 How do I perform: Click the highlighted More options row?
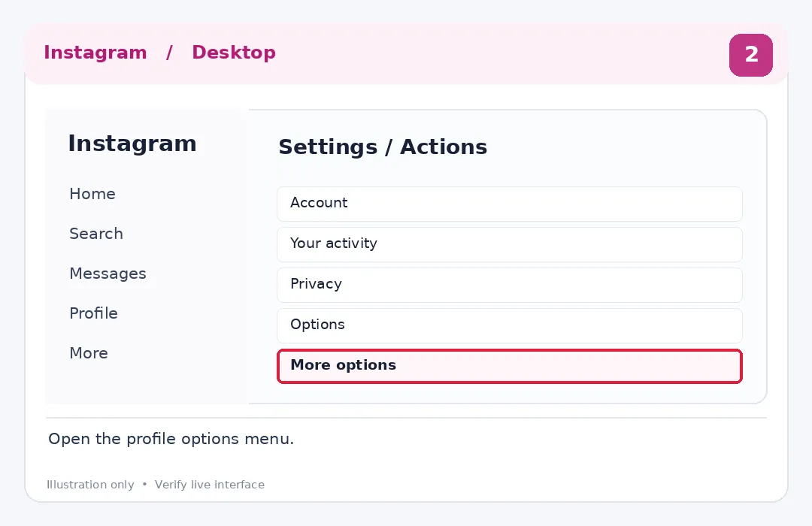[x=510, y=366]
